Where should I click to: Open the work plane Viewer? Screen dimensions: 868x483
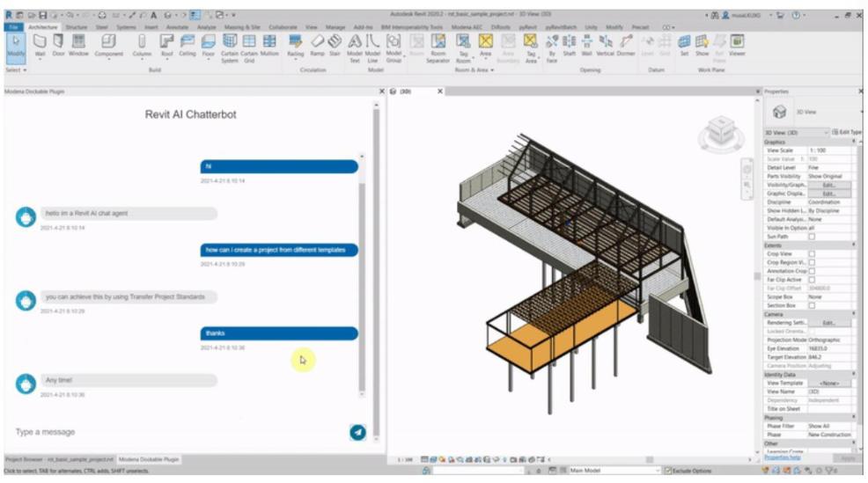click(737, 46)
